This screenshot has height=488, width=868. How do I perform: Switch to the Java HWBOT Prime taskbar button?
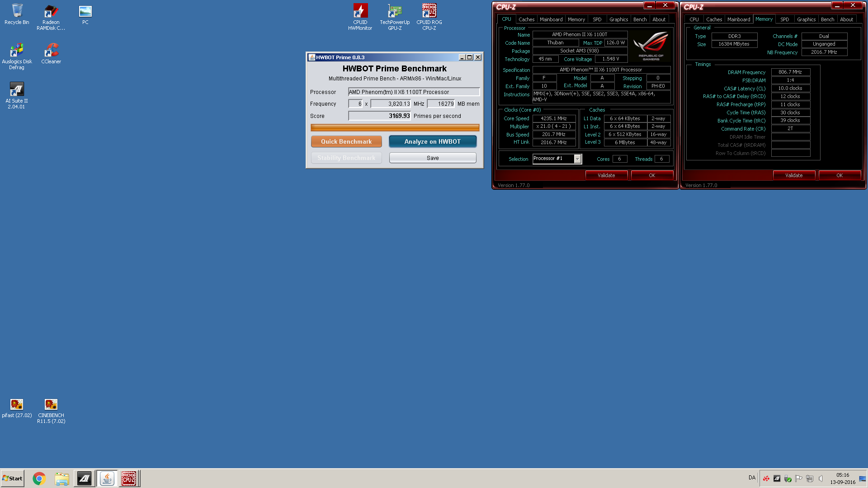click(x=107, y=479)
